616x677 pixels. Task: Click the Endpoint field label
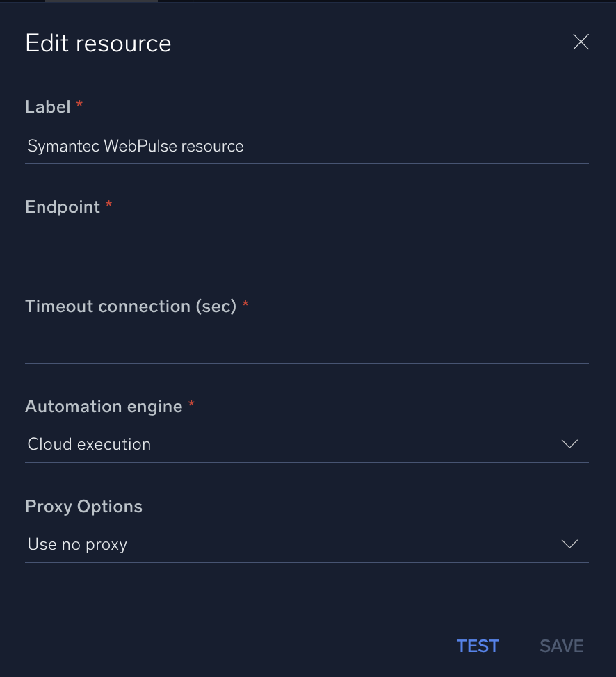click(63, 206)
